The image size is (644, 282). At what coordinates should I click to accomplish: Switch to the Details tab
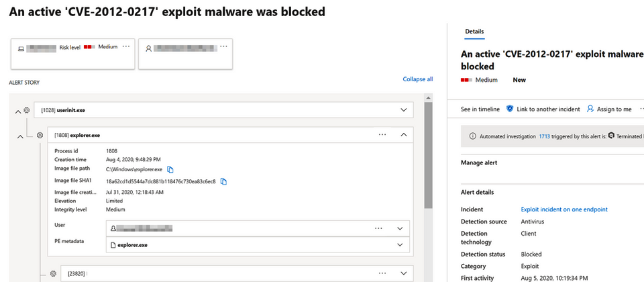474,32
